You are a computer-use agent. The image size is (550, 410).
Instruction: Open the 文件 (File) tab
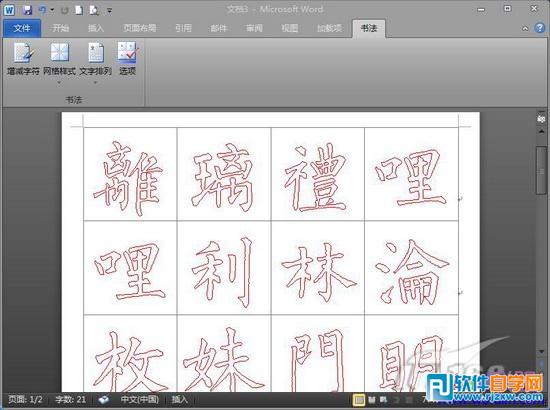pyautogui.click(x=22, y=28)
